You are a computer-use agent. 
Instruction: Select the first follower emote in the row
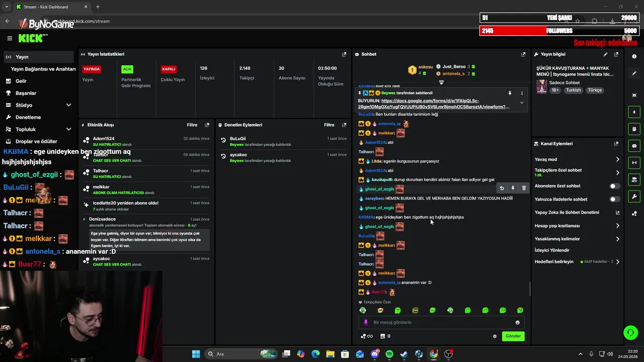(363, 310)
